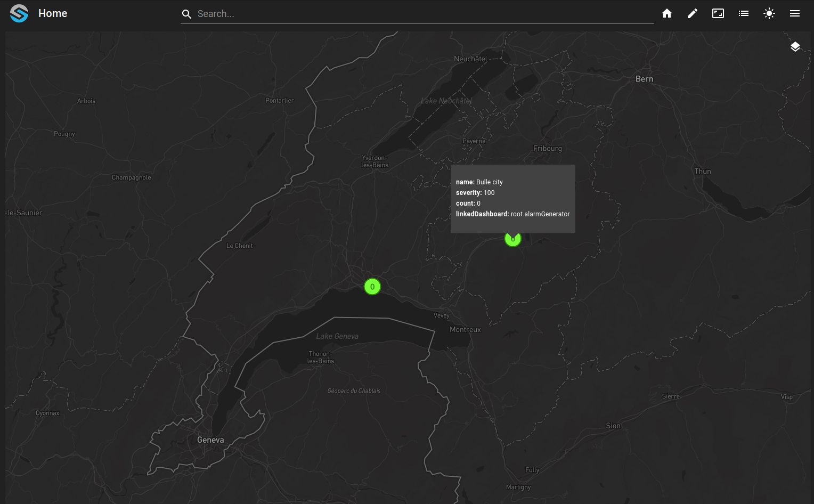
Task: Open the list view icon
Action: point(744,13)
